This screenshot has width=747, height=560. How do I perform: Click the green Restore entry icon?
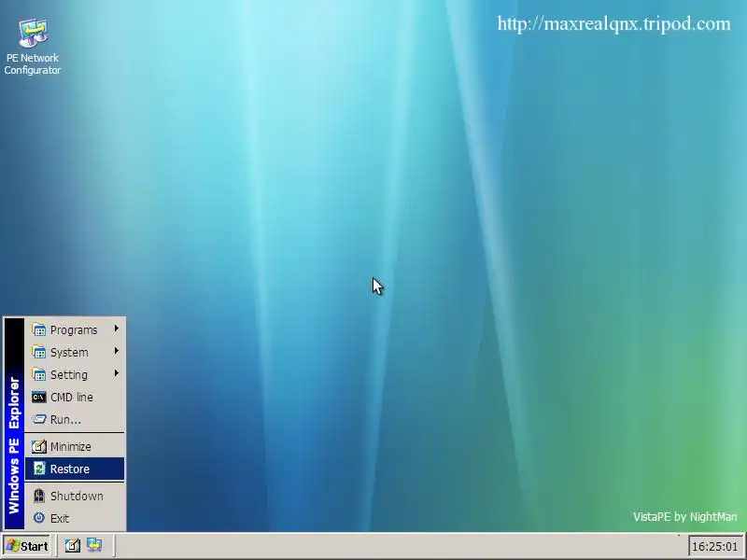[39, 469]
